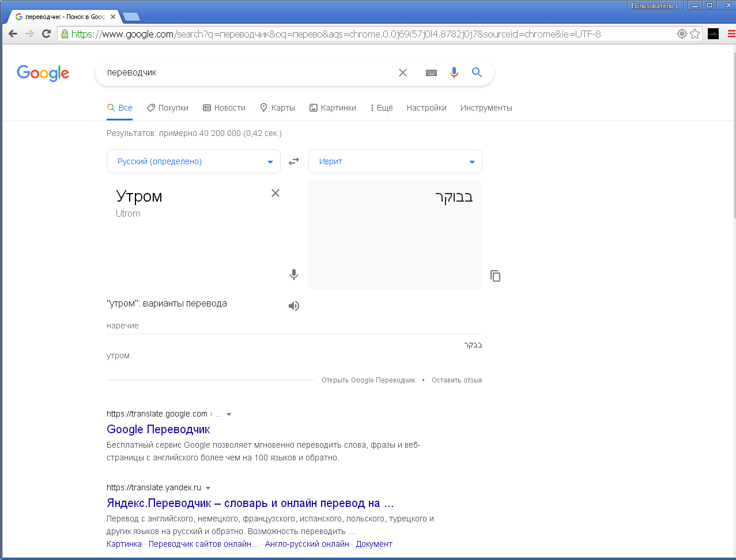The height and width of the screenshot is (560, 736).
Task: Swap the translation languages
Action: click(x=294, y=161)
